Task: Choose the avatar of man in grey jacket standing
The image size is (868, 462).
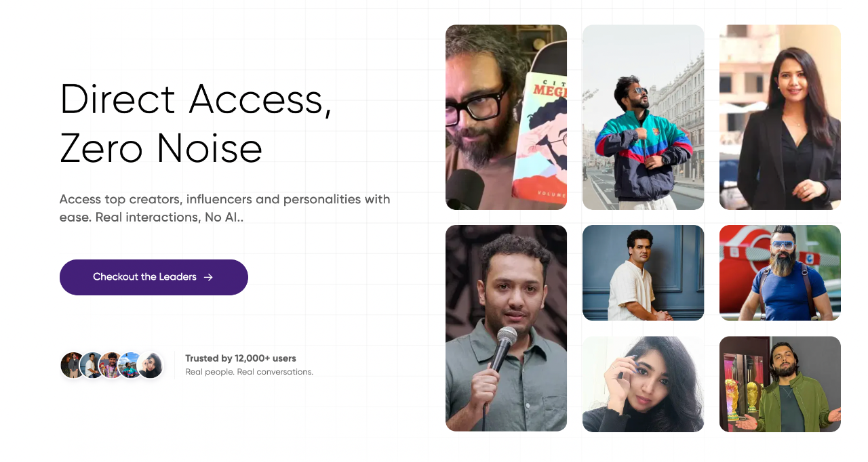Action: click(73, 365)
